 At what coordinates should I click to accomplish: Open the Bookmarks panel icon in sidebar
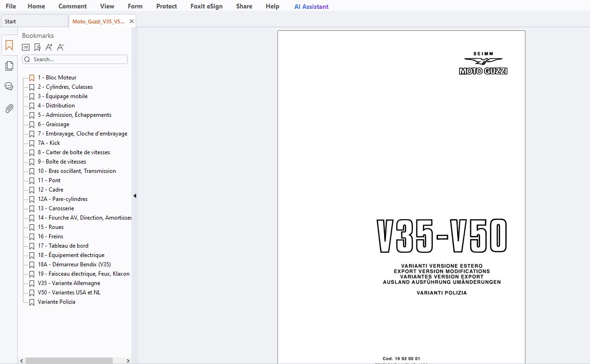click(9, 45)
